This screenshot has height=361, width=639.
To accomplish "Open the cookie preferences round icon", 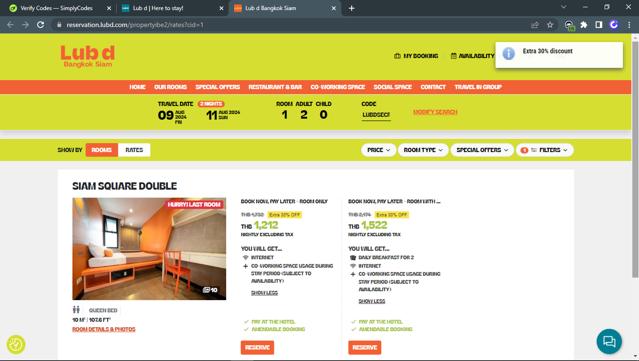I will pyautogui.click(x=16, y=344).
